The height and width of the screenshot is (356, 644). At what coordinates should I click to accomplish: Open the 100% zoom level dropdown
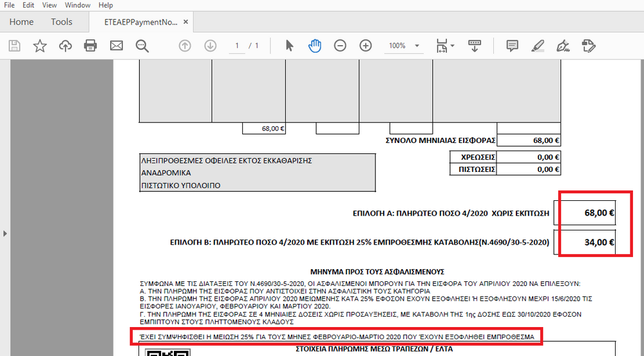[417, 46]
